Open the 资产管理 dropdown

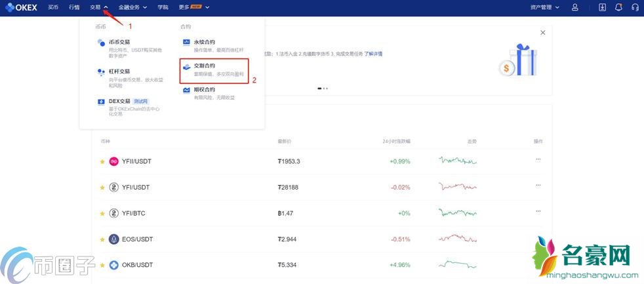(x=544, y=7)
